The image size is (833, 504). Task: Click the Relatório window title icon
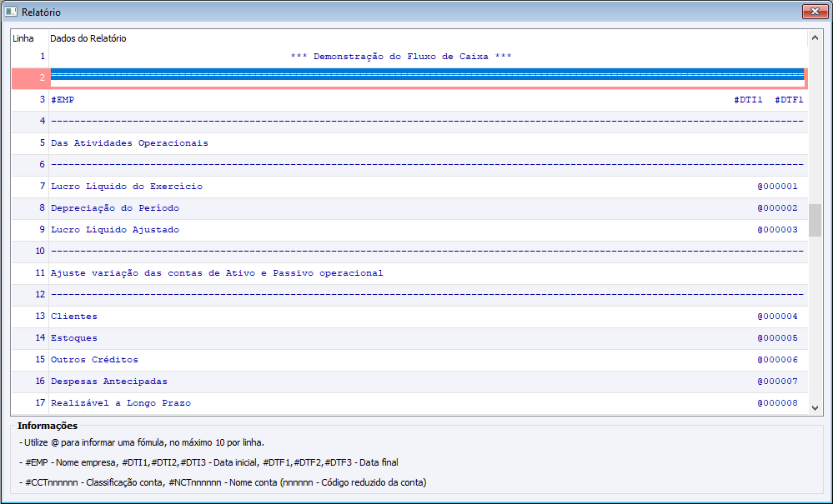click(x=11, y=12)
